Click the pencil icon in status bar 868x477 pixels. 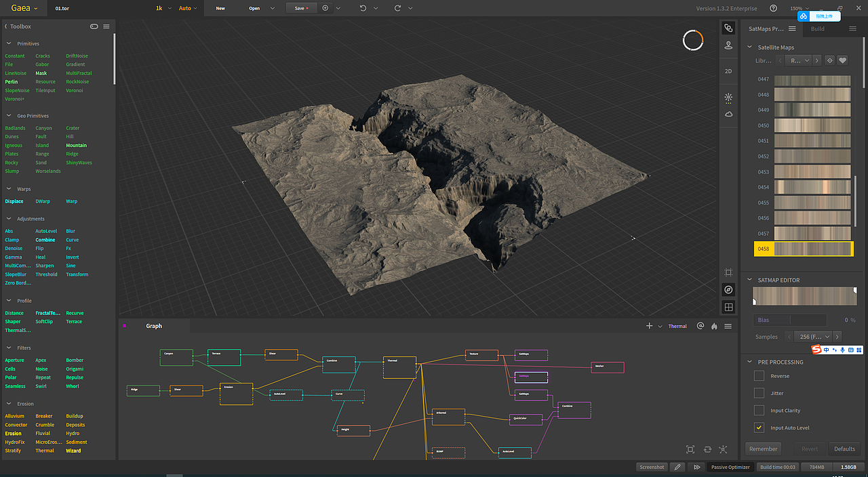click(x=677, y=467)
